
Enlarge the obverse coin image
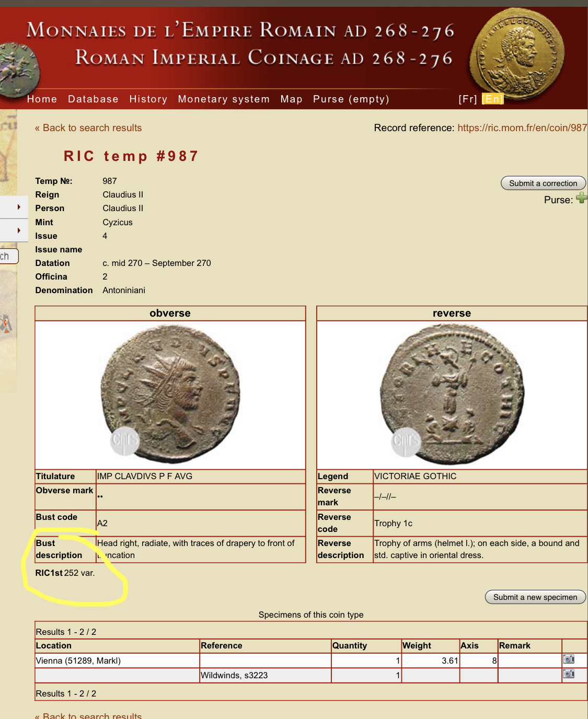click(170, 395)
